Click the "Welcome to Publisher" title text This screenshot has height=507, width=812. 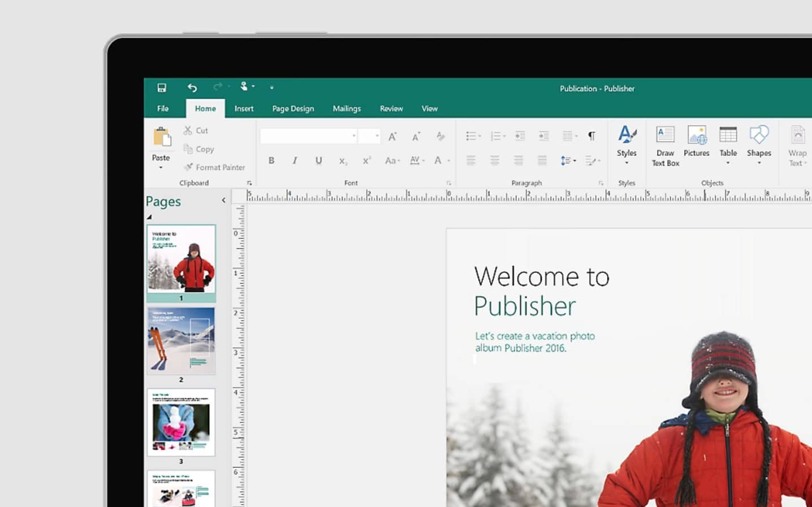[542, 291]
